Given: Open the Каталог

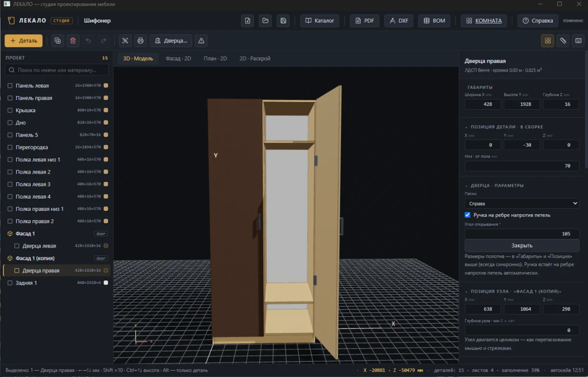Looking at the screenshot, I should [x=319, y=21].
